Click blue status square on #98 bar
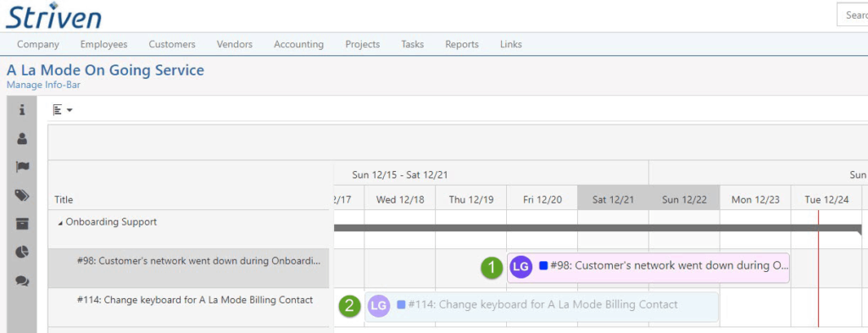 [543, 265]
